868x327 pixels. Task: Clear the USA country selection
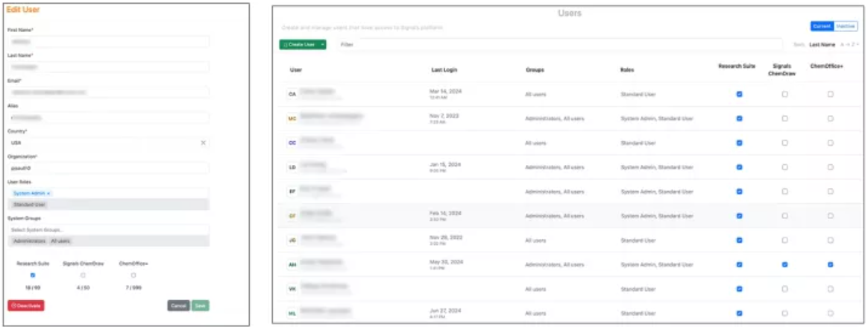tap(203, 143)
